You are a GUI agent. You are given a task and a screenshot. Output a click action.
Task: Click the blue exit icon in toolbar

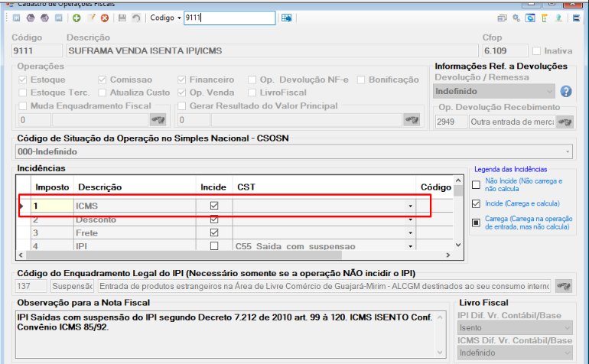pos(576,18)
